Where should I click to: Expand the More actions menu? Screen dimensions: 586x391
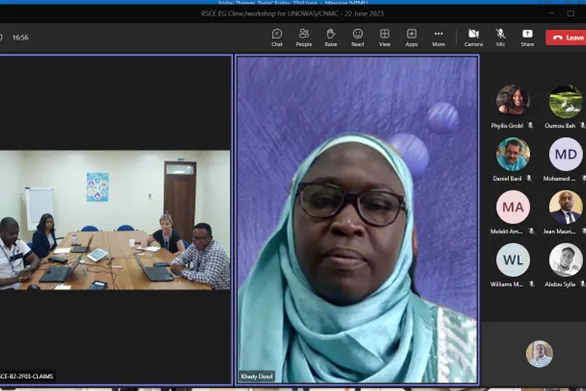[438, 38]
